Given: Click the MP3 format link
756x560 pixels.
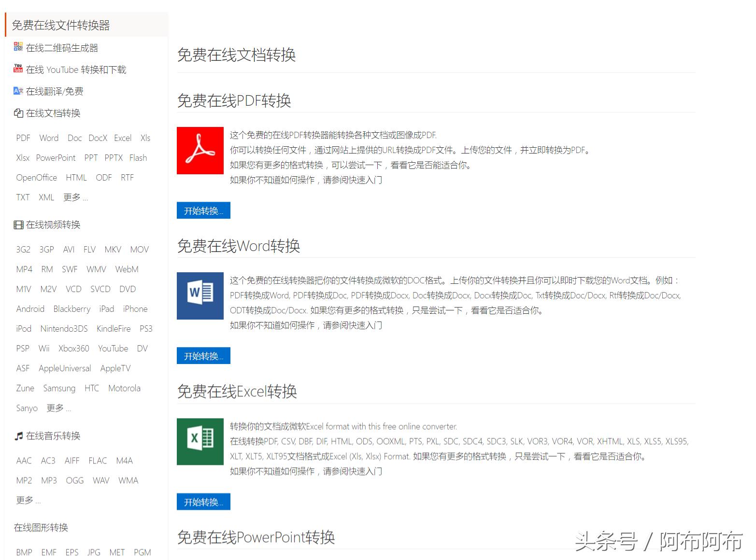Looking at the screenshot, I should pos(49,480).
